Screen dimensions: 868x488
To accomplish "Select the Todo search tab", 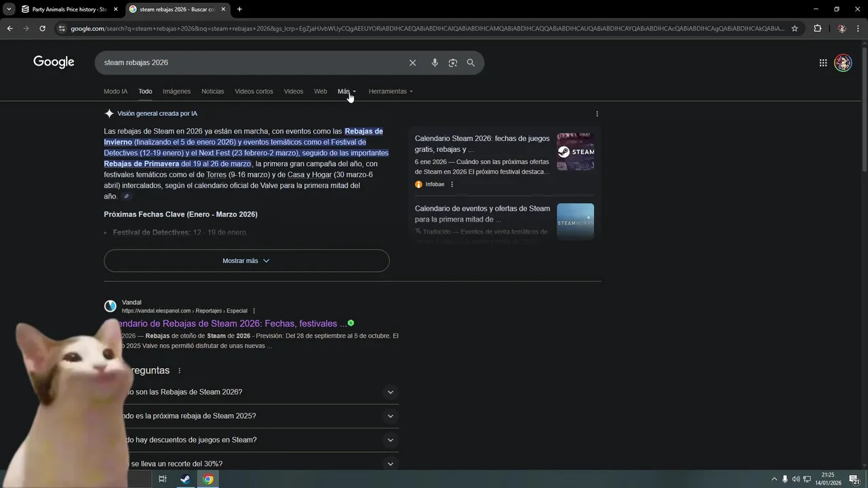I will point(145,91).
